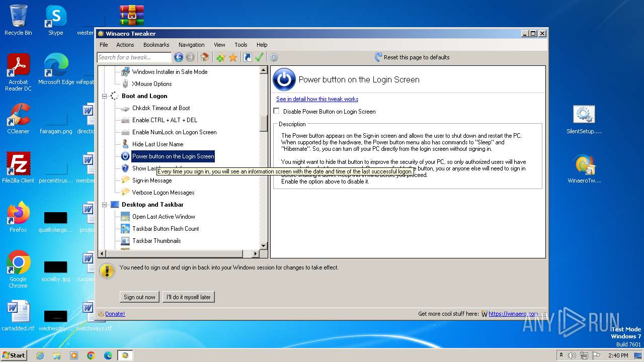Open the File menu

(104, 45)
